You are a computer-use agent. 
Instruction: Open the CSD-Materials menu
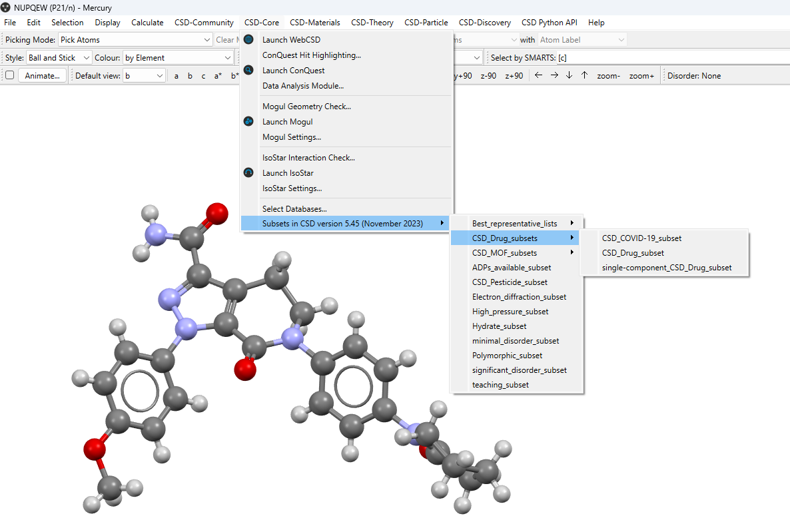[314, 22]
